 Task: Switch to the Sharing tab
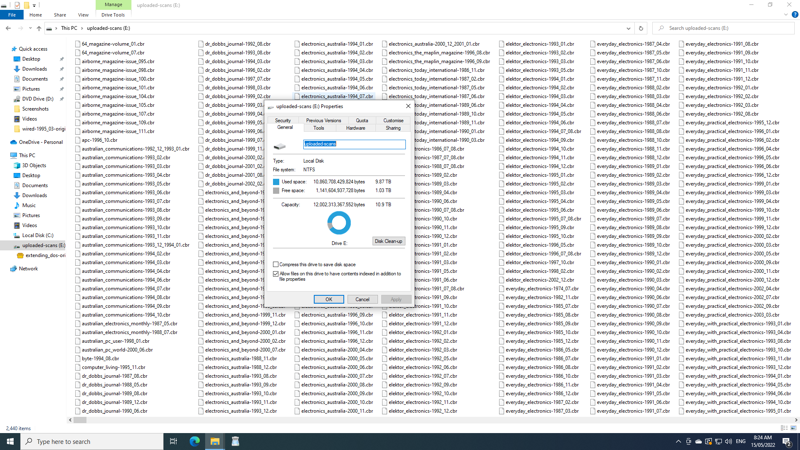pyautogui.click(x=393, y=128)
